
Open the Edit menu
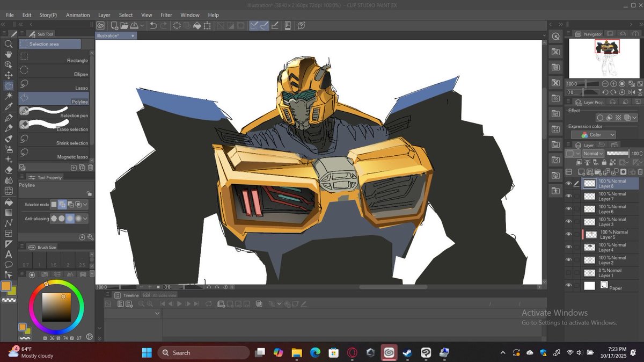tap(26, 15)
